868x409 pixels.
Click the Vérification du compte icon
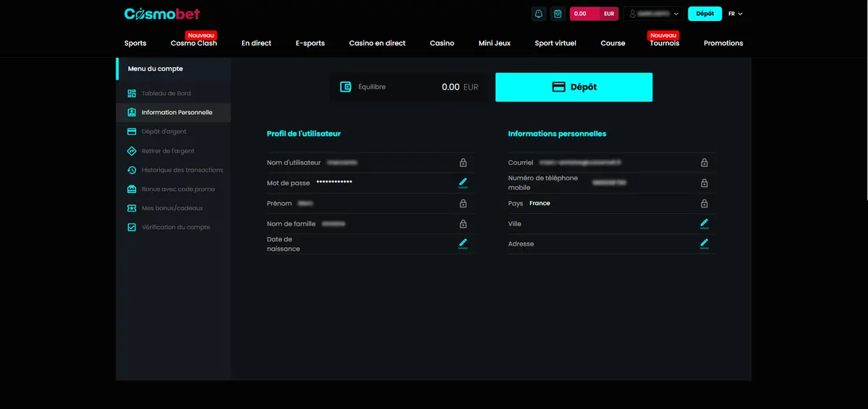pos(132,227)
